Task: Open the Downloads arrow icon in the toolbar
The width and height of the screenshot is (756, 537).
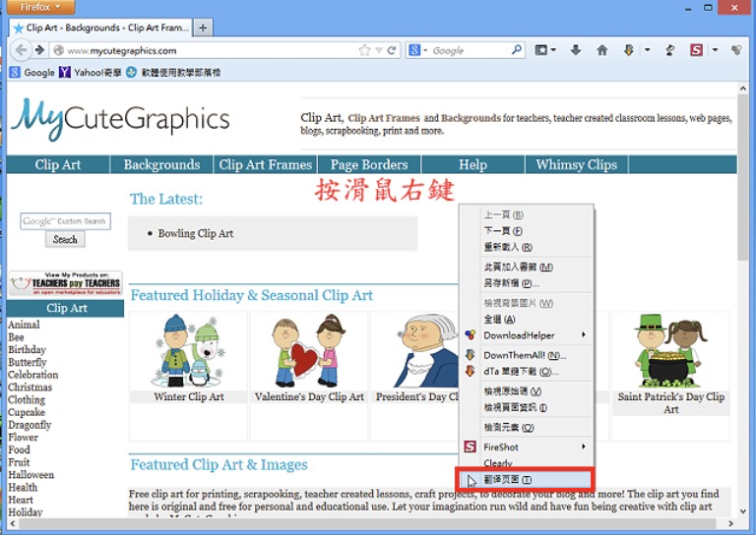Action: [576, 49]
